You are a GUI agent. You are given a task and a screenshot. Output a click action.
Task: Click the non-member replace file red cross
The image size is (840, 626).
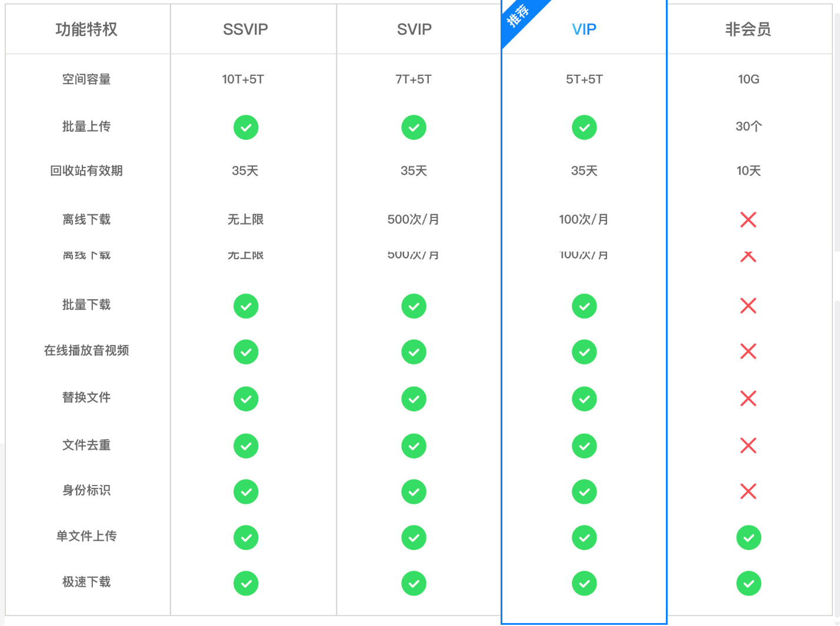click(x=748, y=399)
